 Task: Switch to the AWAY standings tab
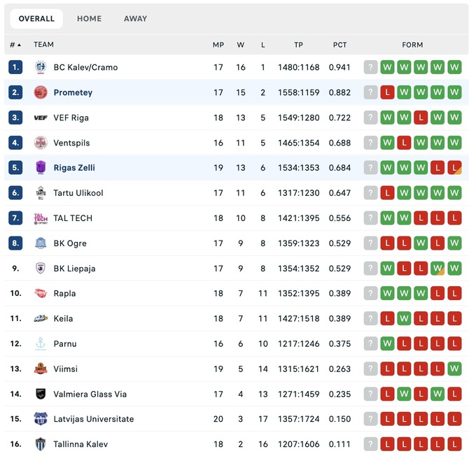(135, 19)
